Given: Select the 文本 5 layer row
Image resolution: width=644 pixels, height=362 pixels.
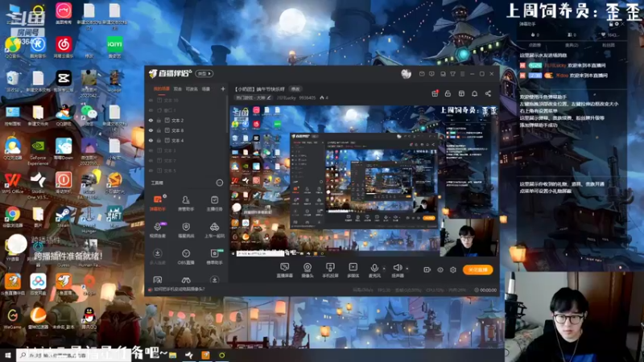Looking at the screenshot, I should click(x=187, y=171).
